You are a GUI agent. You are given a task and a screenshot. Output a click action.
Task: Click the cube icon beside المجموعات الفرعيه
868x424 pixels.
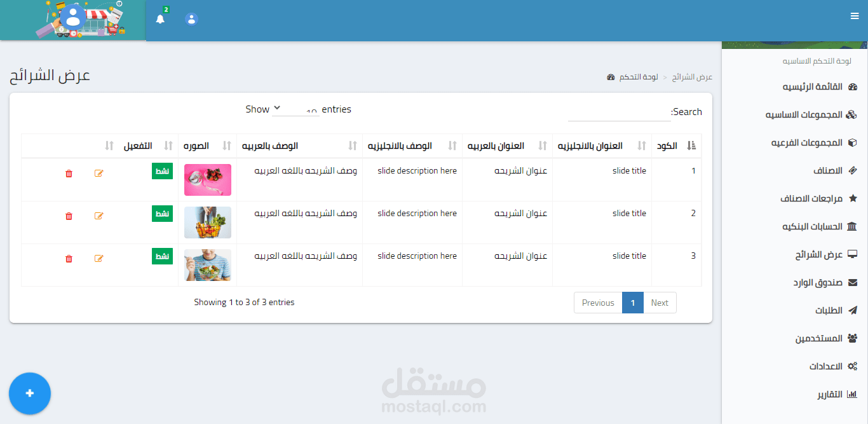point(853,143)
